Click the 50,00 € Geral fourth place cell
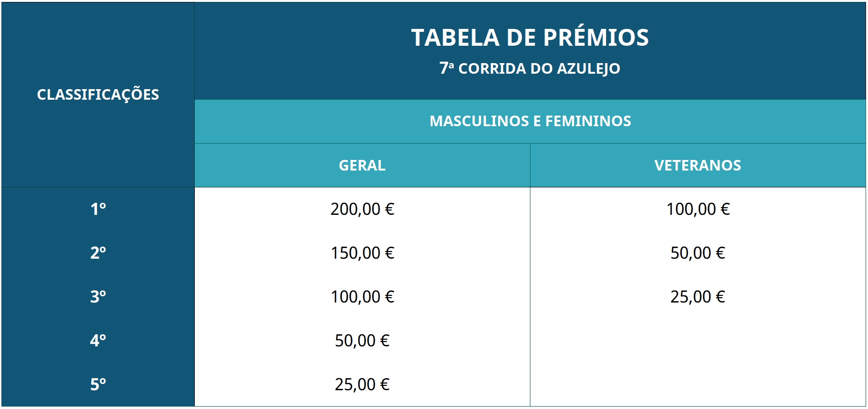 coord(362,341)
